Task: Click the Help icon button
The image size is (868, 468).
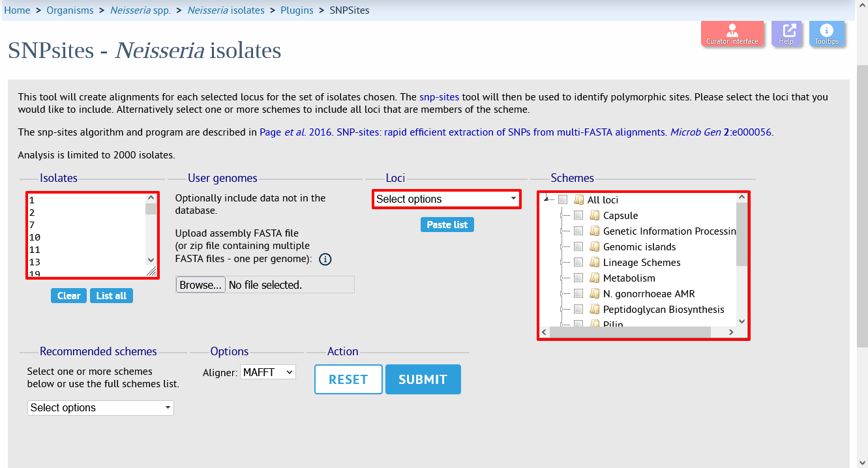Action: click(786, 34)
